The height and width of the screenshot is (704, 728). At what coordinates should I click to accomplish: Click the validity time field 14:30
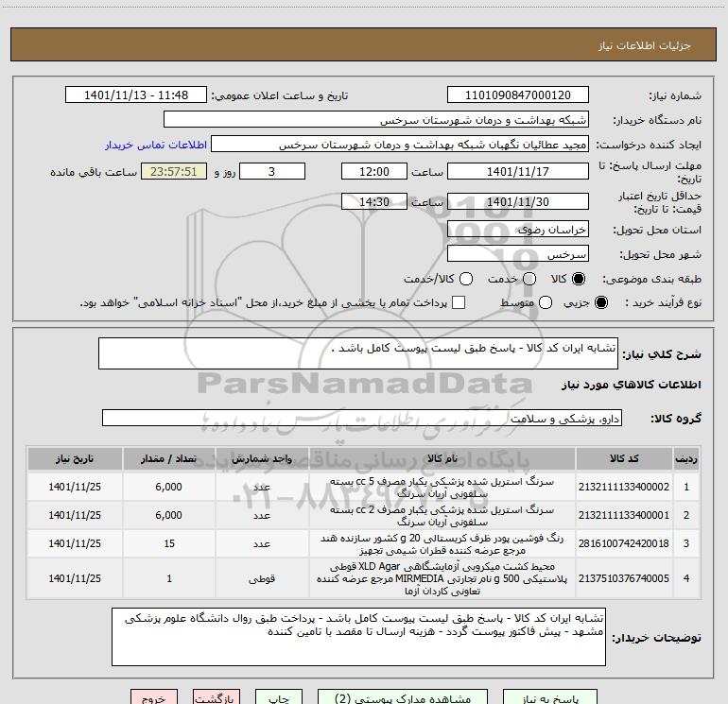pos(374,201)
